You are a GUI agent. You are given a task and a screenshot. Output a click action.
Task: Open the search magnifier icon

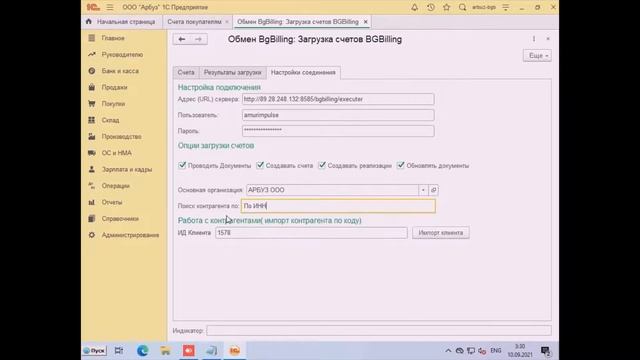pyautogui.click(x=462, y=7)
